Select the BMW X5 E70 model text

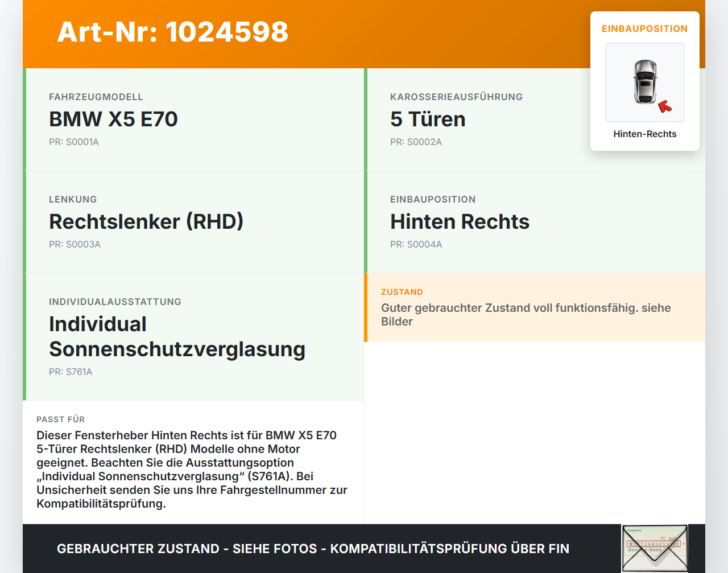113,119
